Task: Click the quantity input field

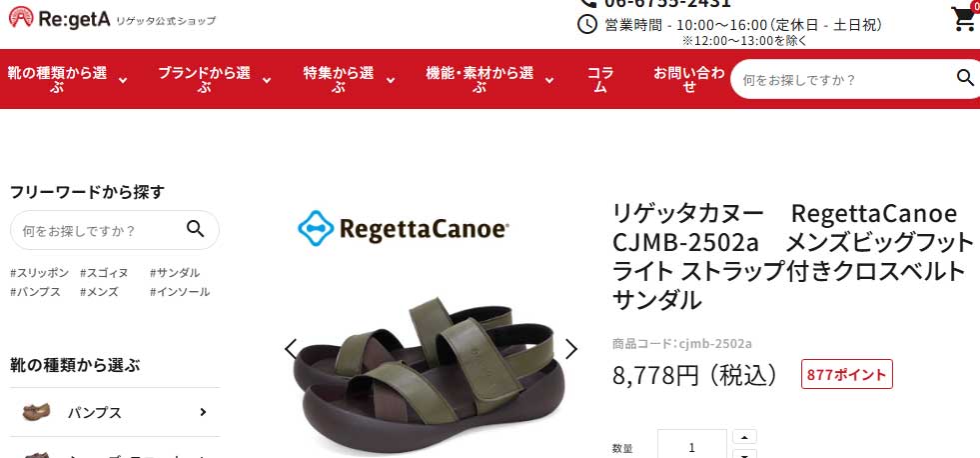Action: [692, 445]
